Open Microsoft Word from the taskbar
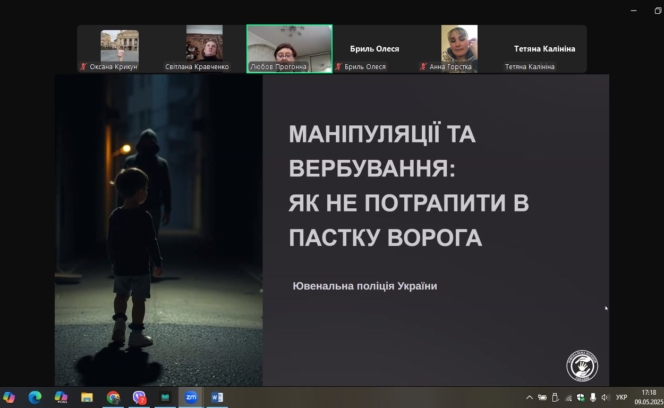Screen dimensions: 664x408 [x=217, y=397]
